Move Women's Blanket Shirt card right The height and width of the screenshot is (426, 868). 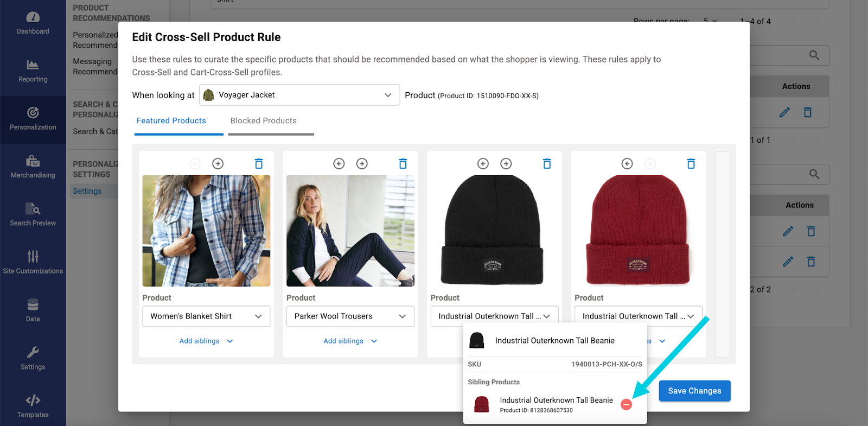(x=218, y=163)
